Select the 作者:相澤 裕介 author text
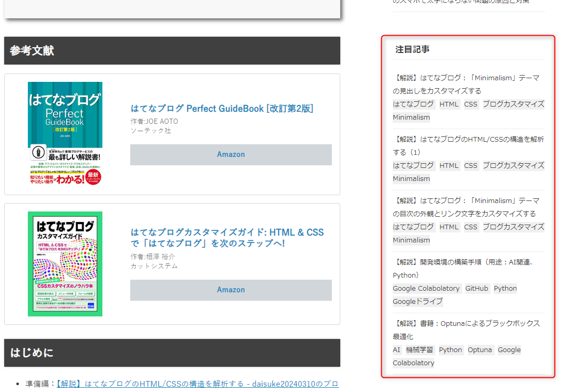The height and width of the screenshot is (392, 565). coord(153,257)
